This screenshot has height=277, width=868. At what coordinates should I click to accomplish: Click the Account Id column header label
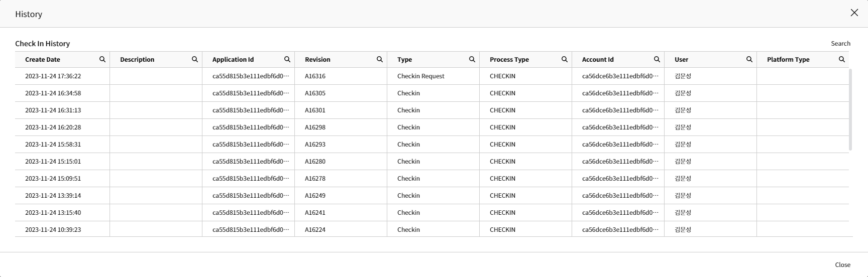[598, 59]
